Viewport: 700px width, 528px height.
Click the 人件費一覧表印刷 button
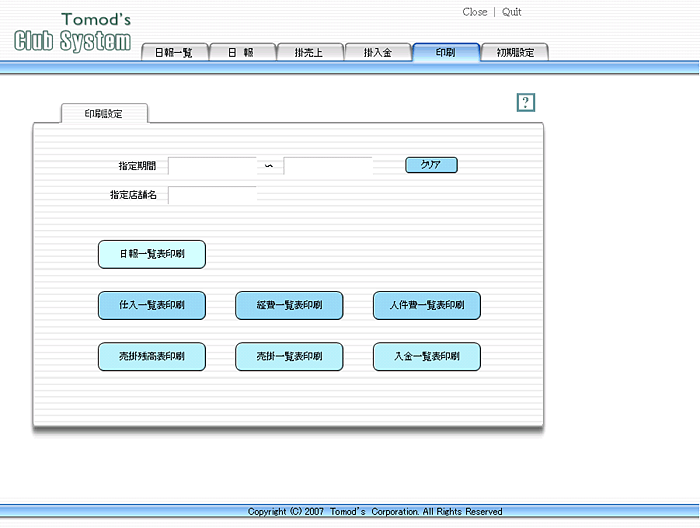(427, 306)
